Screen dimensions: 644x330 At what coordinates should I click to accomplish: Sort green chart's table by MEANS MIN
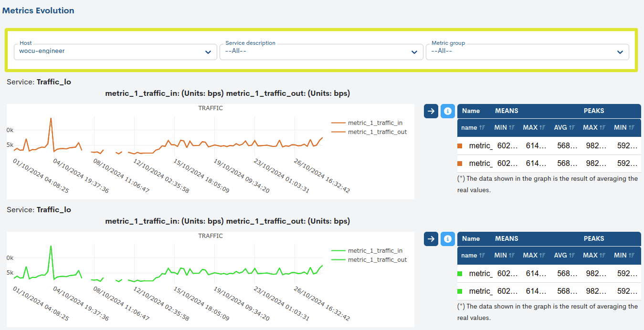pyautogui.click(x=505, y=255)
